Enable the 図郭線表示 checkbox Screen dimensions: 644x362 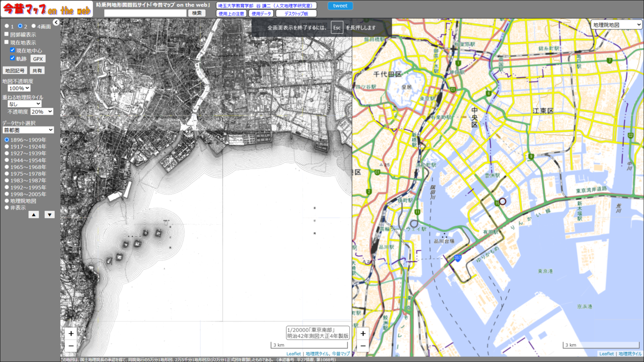point(6,34)
